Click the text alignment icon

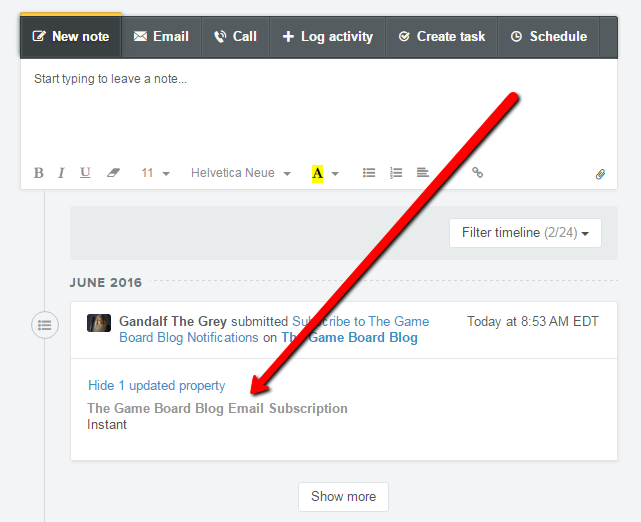tap(423, 173)
